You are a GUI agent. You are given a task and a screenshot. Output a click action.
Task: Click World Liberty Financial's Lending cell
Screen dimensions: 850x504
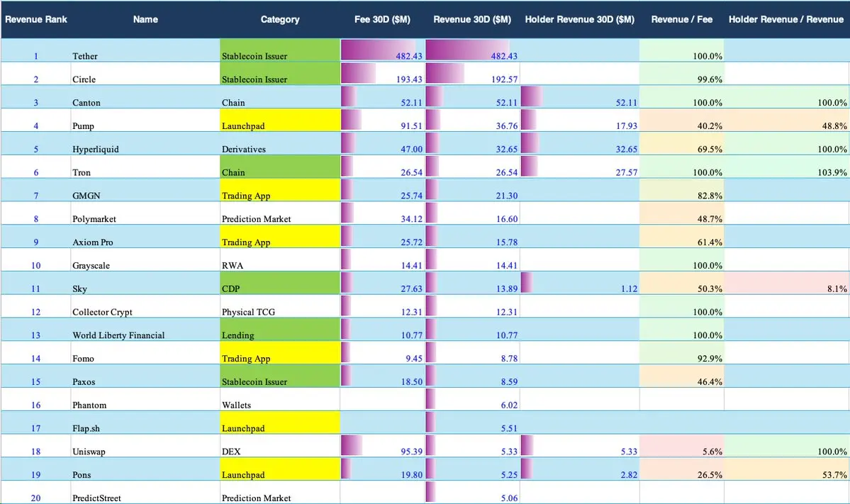pyautogui.click(x=280, y=330)
